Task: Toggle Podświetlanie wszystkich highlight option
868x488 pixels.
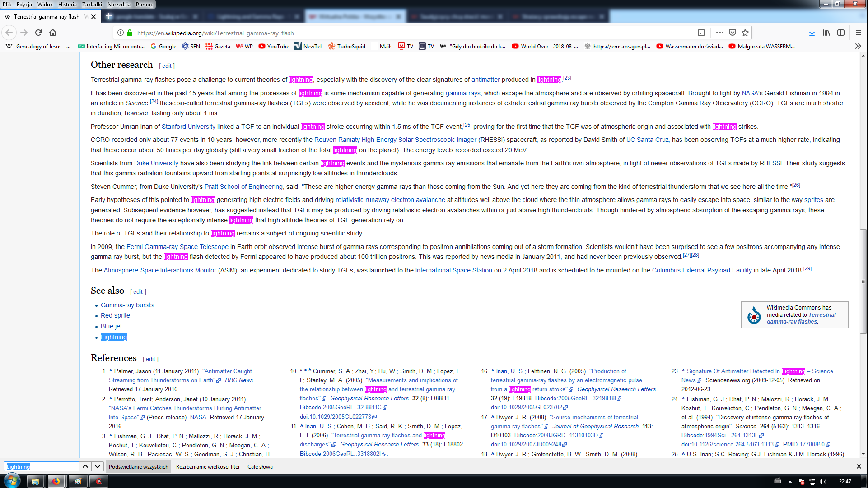Action: point(138,467)
